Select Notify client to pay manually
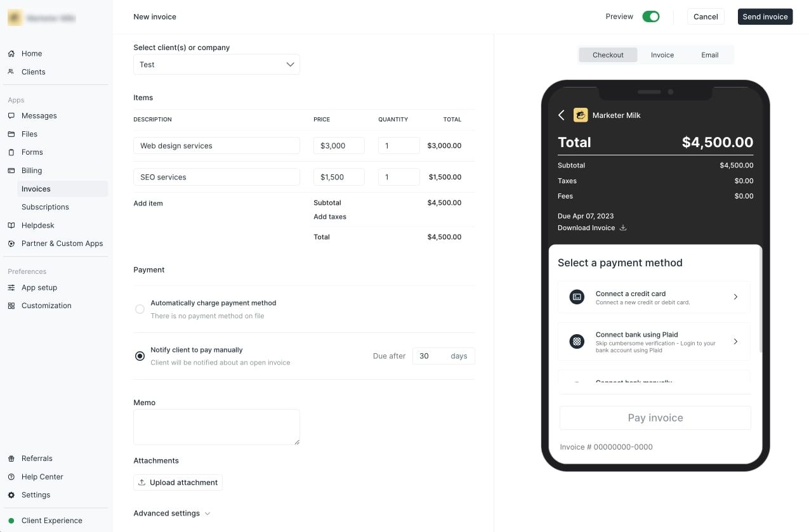This screenshot has width=809, height=532. click(140, 356)
